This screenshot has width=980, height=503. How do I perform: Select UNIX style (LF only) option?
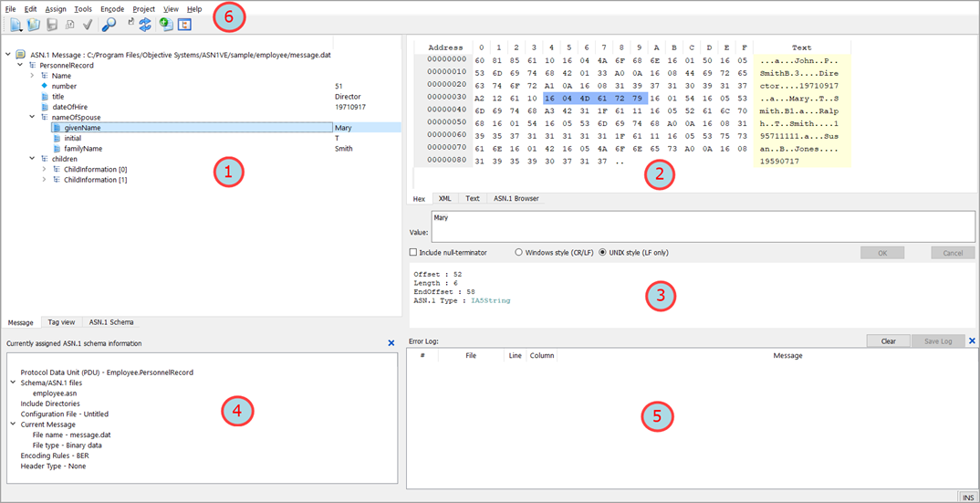coord(602,252)
